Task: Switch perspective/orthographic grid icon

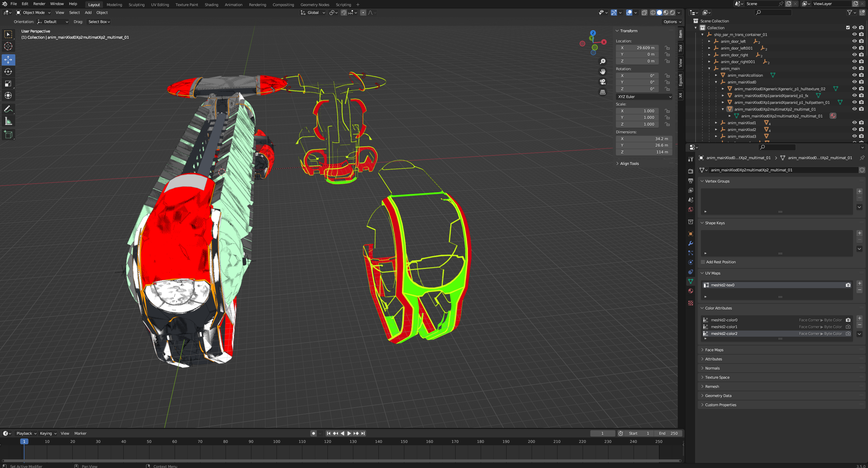Action: pyautogui.click(x=603, y=92)
